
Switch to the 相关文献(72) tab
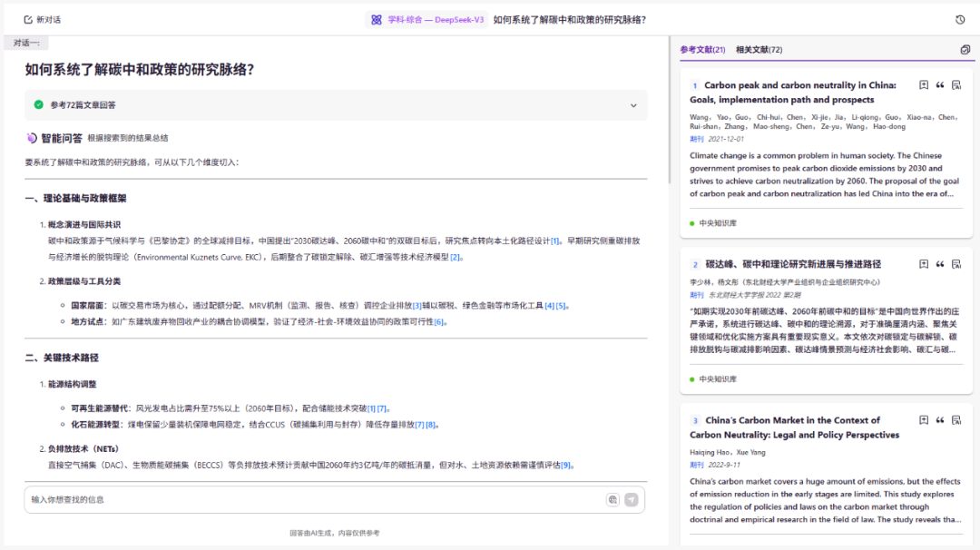[x=759, y=50]
